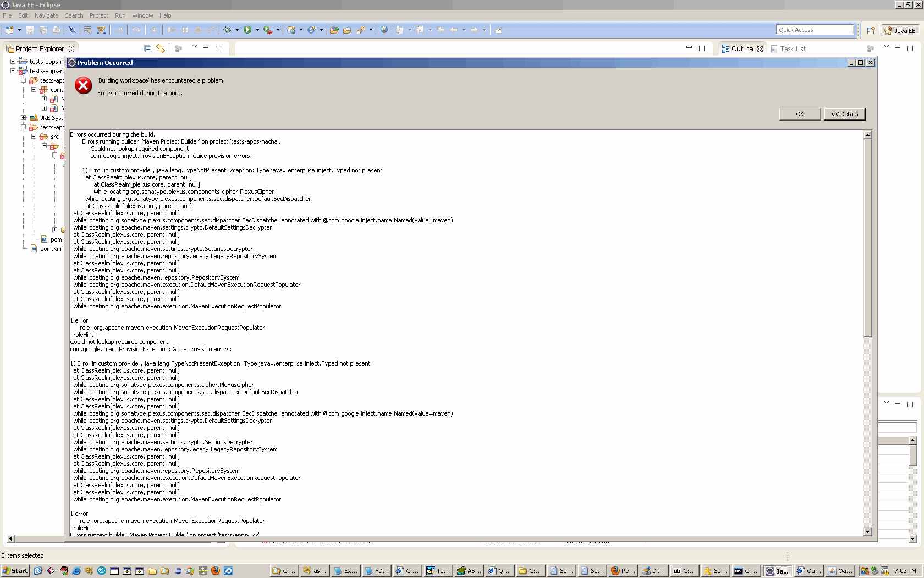Click the Firefox icon in the quick launch
Image resolution: width=924 pixels, height=578 pixels.
click(216, 571)
